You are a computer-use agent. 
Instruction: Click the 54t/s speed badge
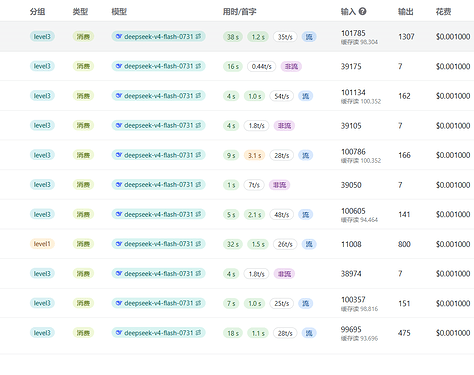click(x=282, y=96)
